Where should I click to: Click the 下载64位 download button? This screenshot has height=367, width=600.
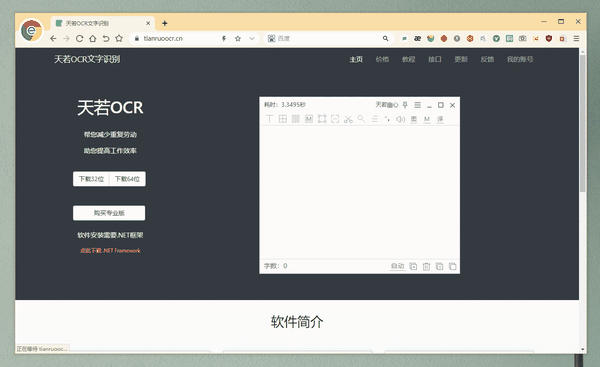(127, 179)
